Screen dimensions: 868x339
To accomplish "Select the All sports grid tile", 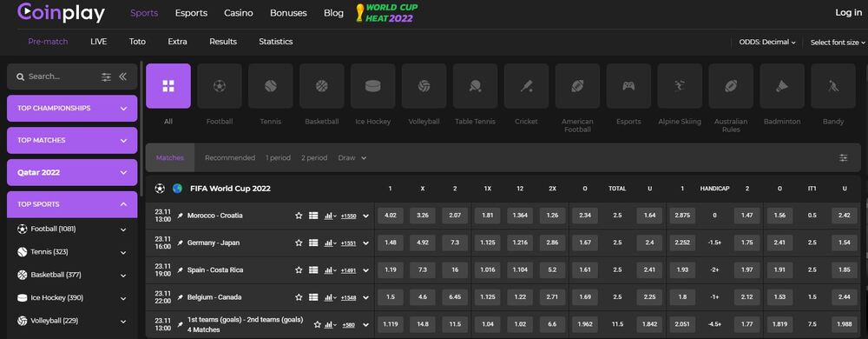I will 168,86.
